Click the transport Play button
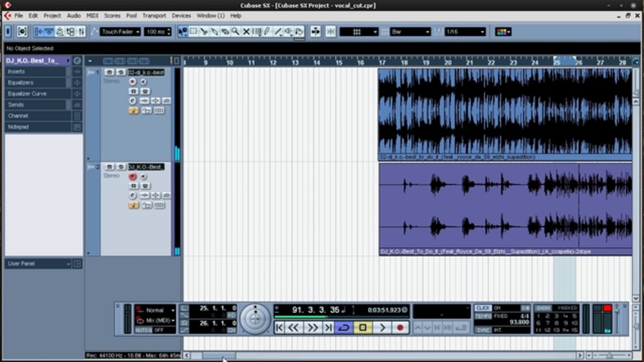 pyautogui.click(x=382, y=327)
